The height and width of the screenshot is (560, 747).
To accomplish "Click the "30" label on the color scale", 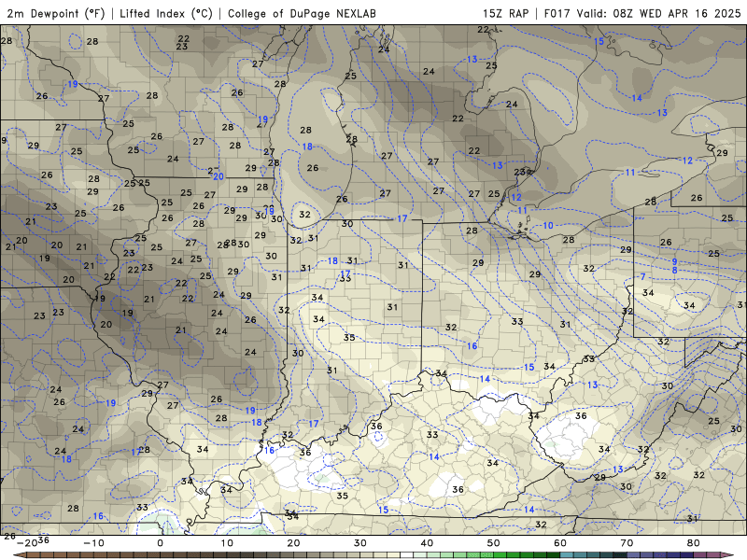I will tap(360, 543).
